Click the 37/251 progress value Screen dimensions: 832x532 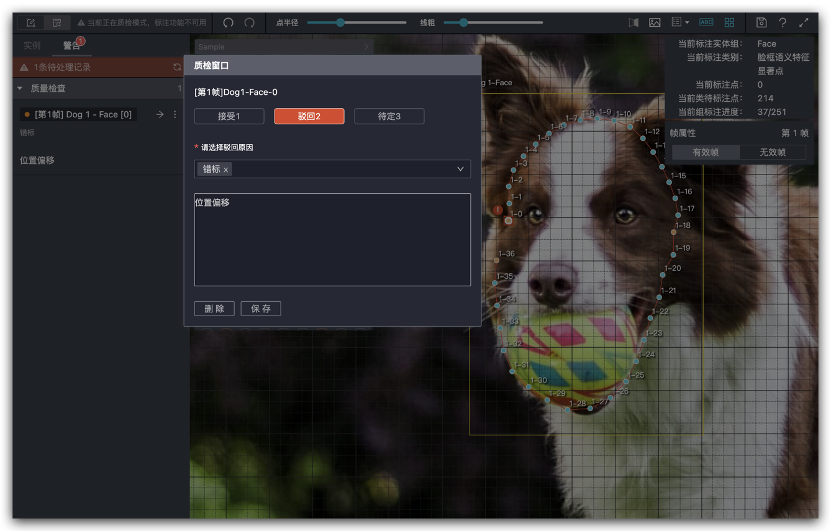pos(772,112)
